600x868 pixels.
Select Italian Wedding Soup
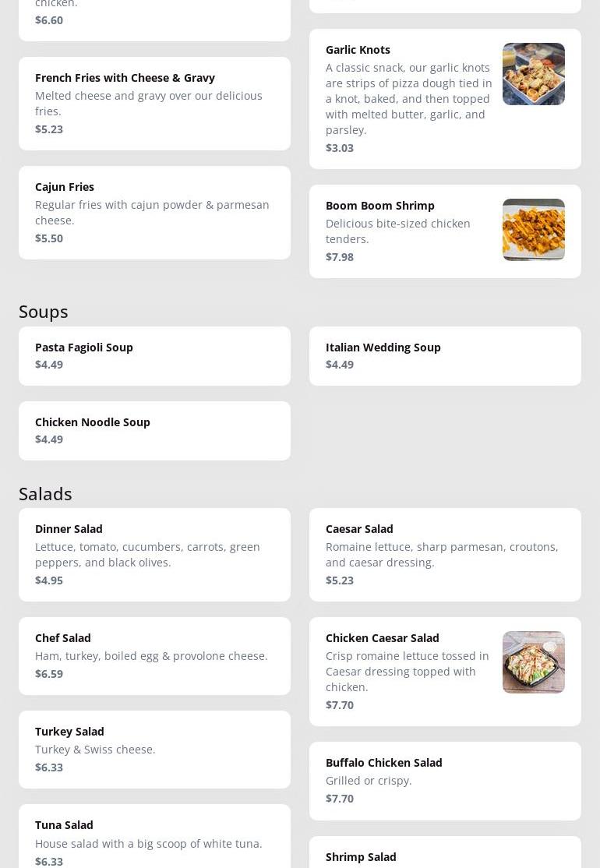click(445, 356)
